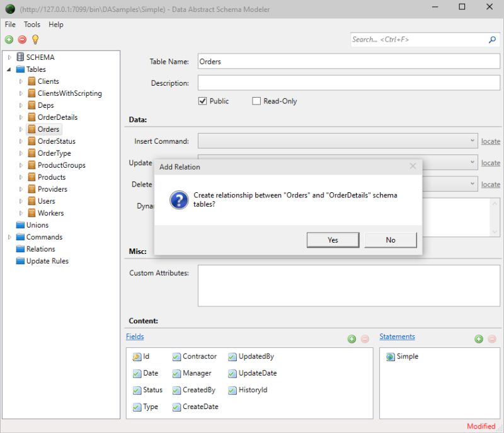Click the lightbulb hint icon in the toolbar
Image resolution: width=504 pixels, height=433 pixels.
pyautogui.click(x=35, y=39)
